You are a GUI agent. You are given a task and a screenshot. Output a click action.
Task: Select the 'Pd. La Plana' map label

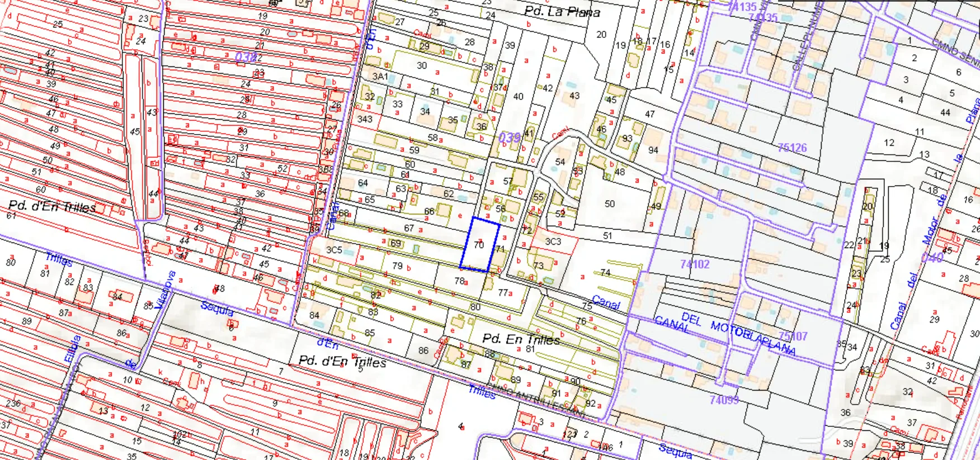tap(562, 11)
